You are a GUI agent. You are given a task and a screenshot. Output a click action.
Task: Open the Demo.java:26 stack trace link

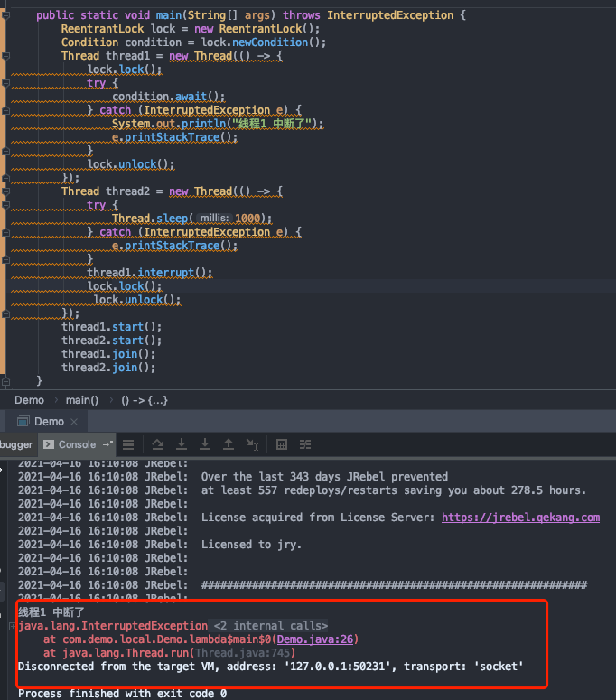[315, 639]
